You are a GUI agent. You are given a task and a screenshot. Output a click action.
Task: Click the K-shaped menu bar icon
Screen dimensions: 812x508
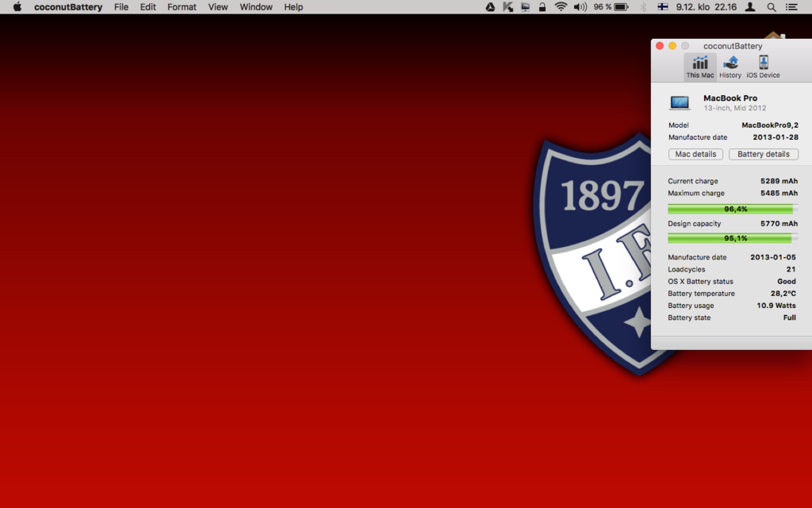(x=507, y=6)
